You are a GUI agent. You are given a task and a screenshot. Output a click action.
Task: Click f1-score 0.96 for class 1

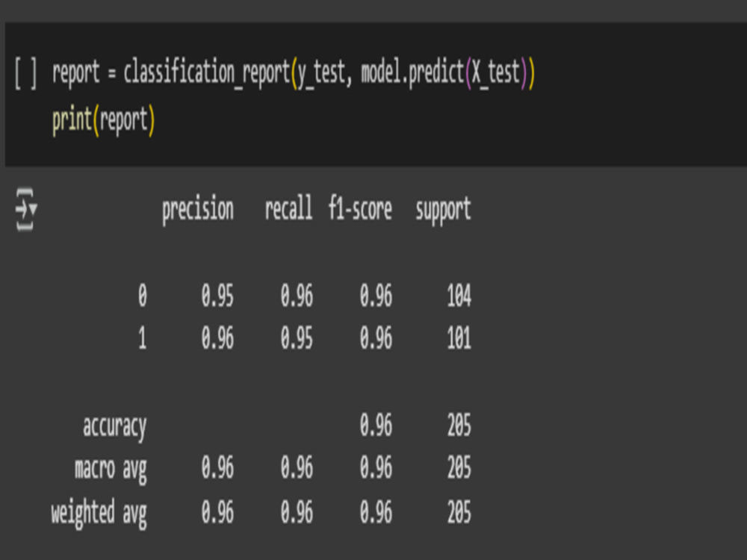(x=376, y=339)
